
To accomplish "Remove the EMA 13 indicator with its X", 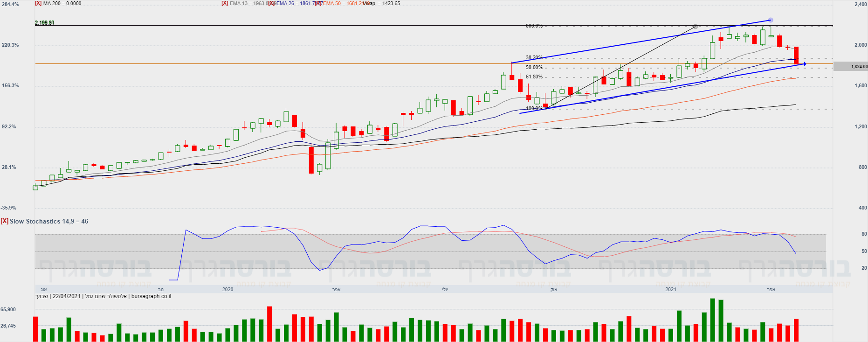I will coord(225,3).
